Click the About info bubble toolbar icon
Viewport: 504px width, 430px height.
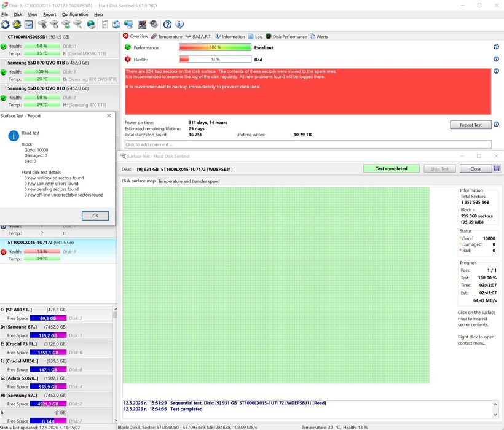(179, 25)
